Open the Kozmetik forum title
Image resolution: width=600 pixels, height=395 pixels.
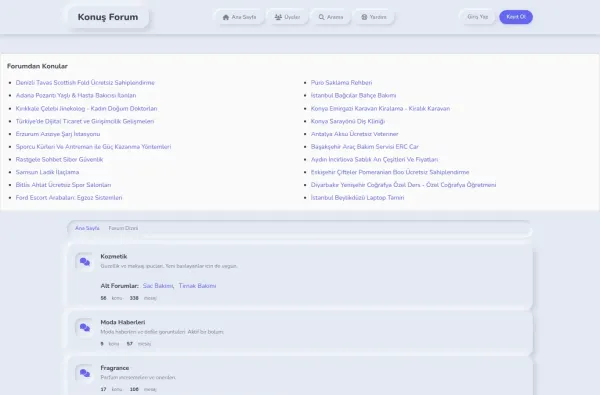[x=114, y=256]
